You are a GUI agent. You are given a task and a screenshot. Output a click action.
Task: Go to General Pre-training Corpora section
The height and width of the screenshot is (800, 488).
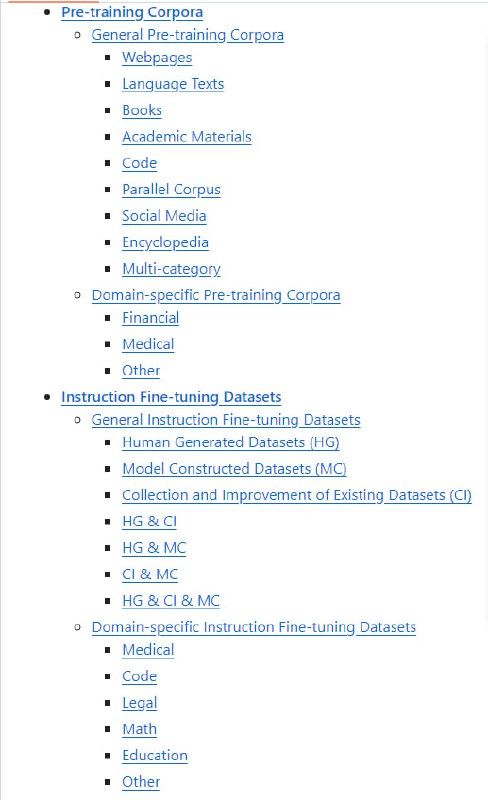(187, 35)
